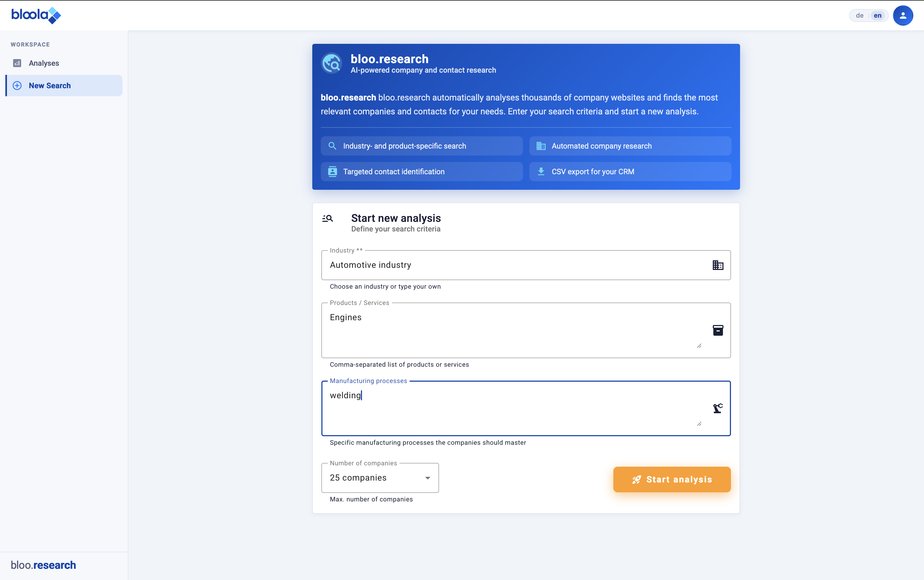Click the plus icon next to New Search
Image resolution: width=924 pixels, height=580 pixels.
(17, 86)
